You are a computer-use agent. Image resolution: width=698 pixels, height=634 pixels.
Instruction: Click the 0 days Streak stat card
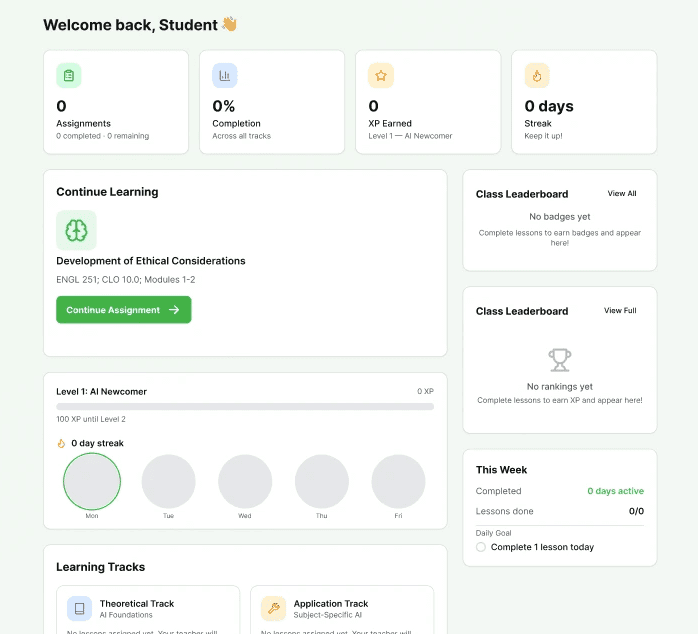tap(584, 102)
